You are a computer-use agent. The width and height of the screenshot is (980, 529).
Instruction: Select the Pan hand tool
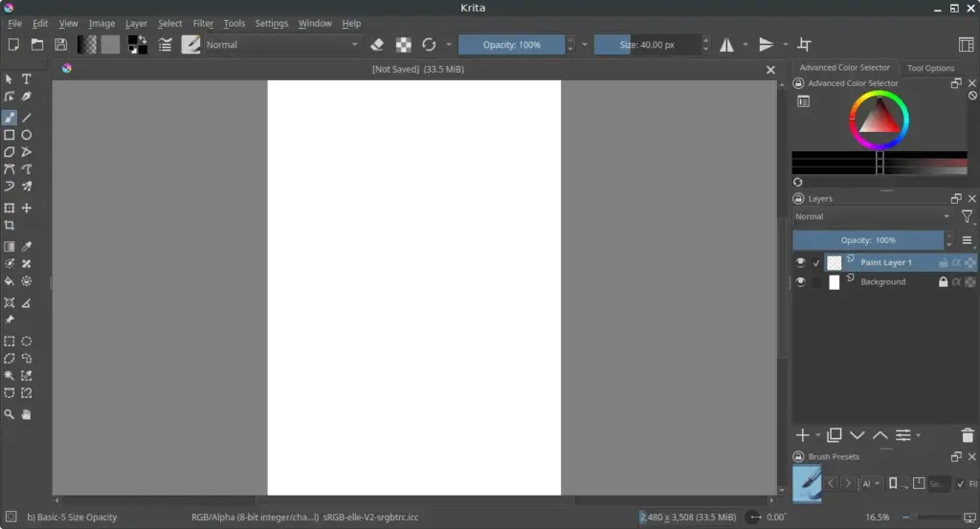pyautogui.click(x=26, y=415)
